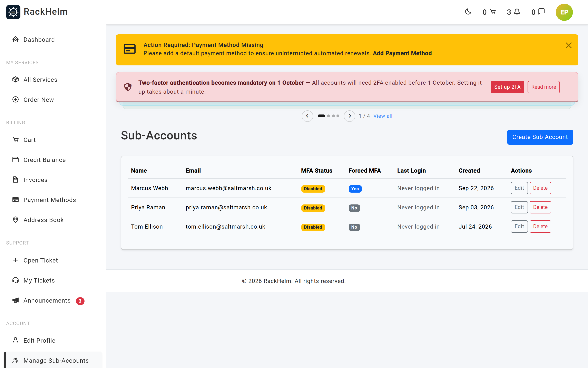Screen dimensions: 588x368
Task: Delete Marcus Webb sub-account
Action: coord(540,188)
